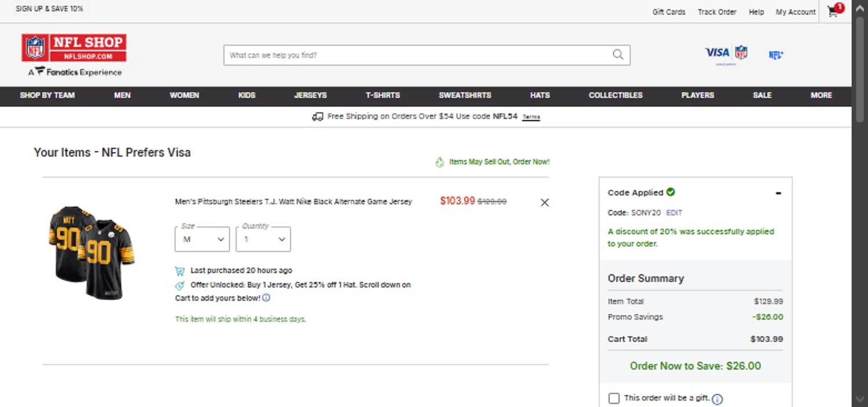Remove the T.J. Watt jersey from cart
The height and width of the screenshot is (407, 868).
pyautogui.click(x=545, y=202)
